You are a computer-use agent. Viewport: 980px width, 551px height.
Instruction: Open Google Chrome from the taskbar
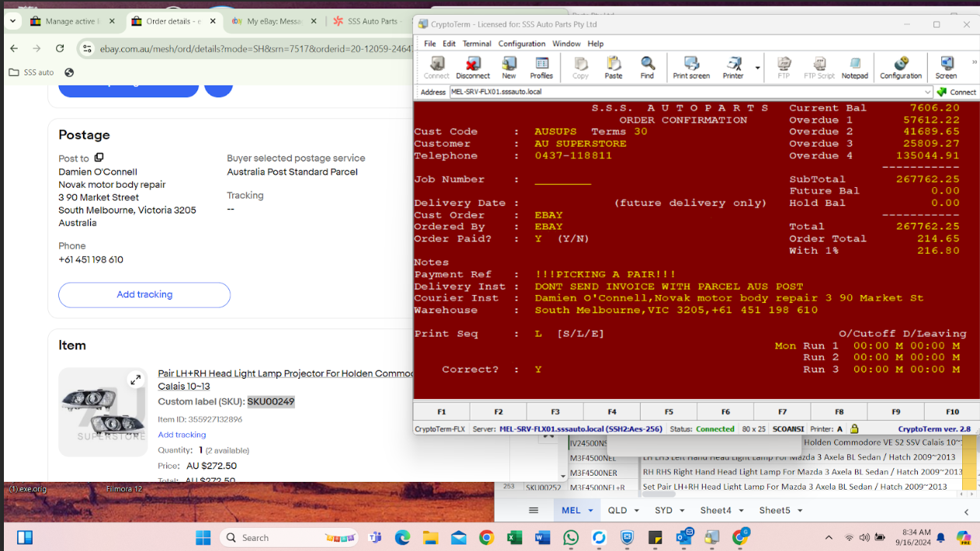pyautogui.click(x=486, y=537)
